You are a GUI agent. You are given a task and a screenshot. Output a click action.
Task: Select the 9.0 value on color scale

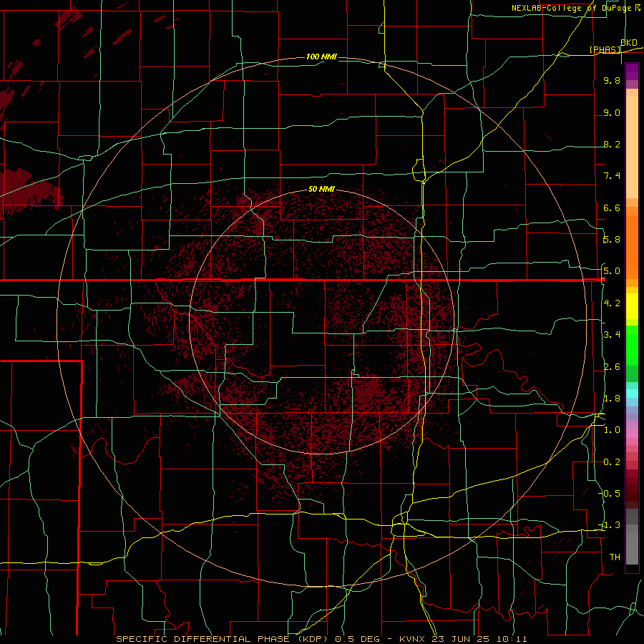coord(612,112)
